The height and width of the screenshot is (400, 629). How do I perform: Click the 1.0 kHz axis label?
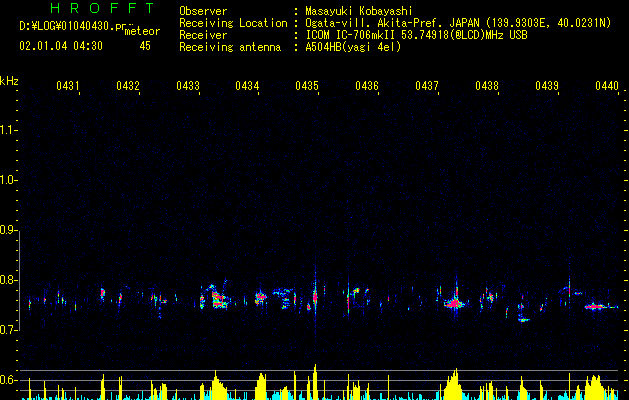8,180
